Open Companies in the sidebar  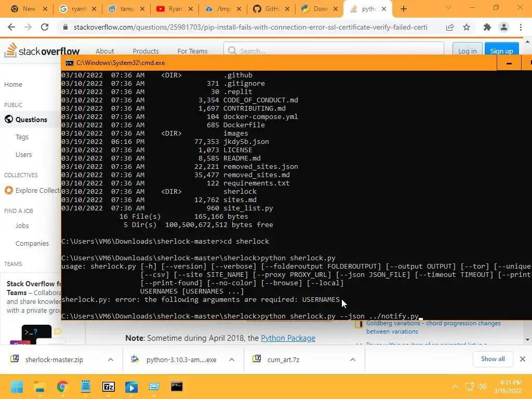(x=32, y=244)
